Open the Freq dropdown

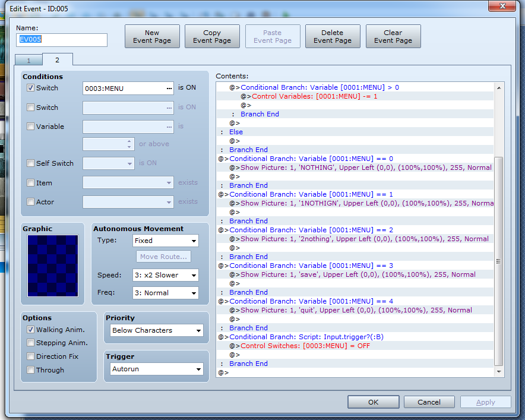(166, 293)
